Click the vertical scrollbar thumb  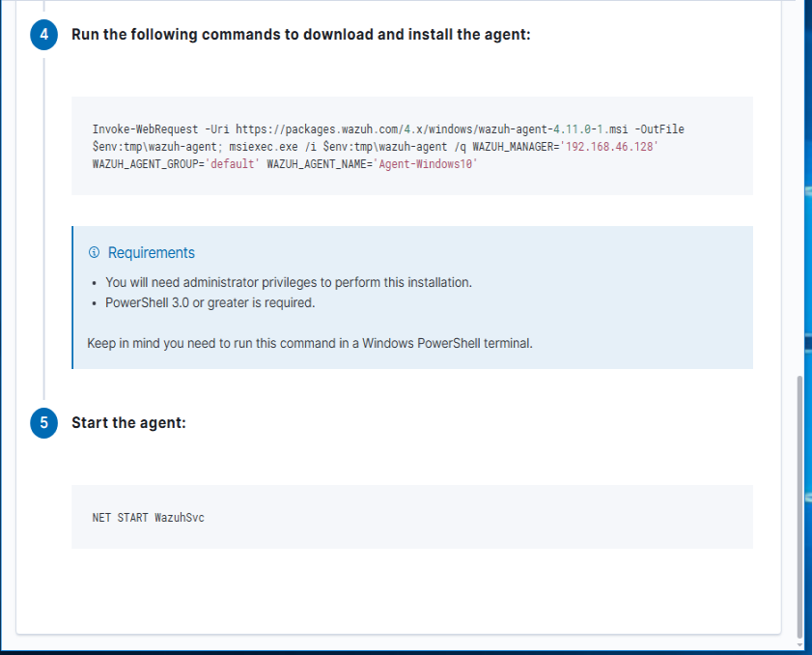click(x=799, y=502)
